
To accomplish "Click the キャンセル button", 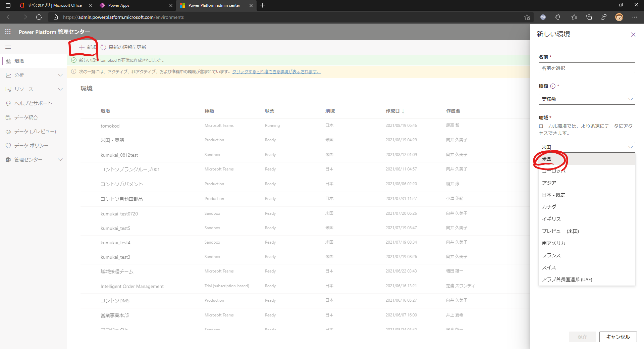I will point(618,337).
